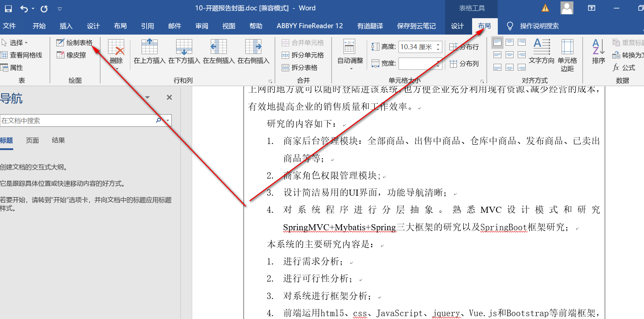
Task: Open the 选择 dropdown
Action: click(x=14, y=43)
